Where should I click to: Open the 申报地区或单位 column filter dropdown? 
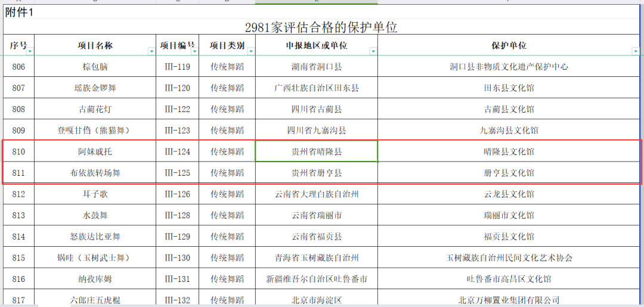click(x=373, y=52)
